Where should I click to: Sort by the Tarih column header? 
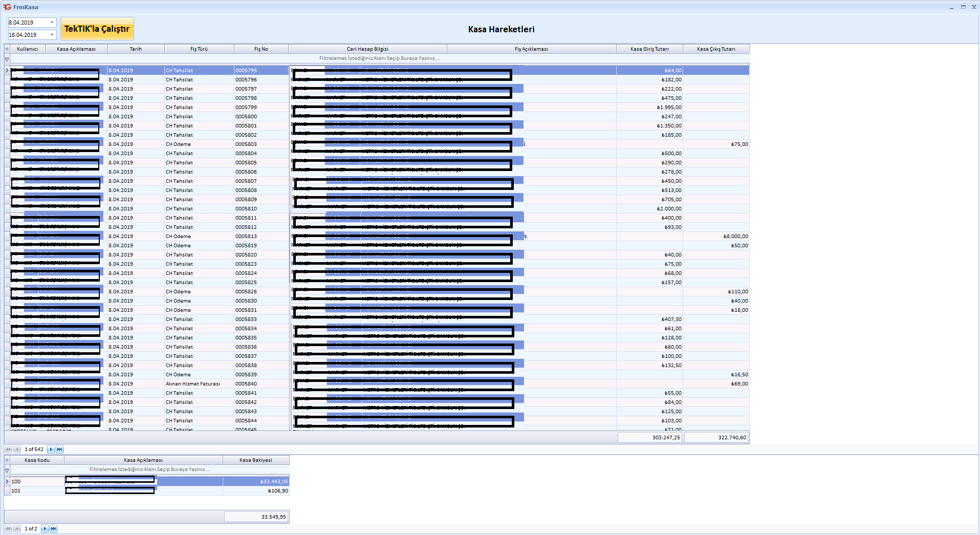point(136,49)
